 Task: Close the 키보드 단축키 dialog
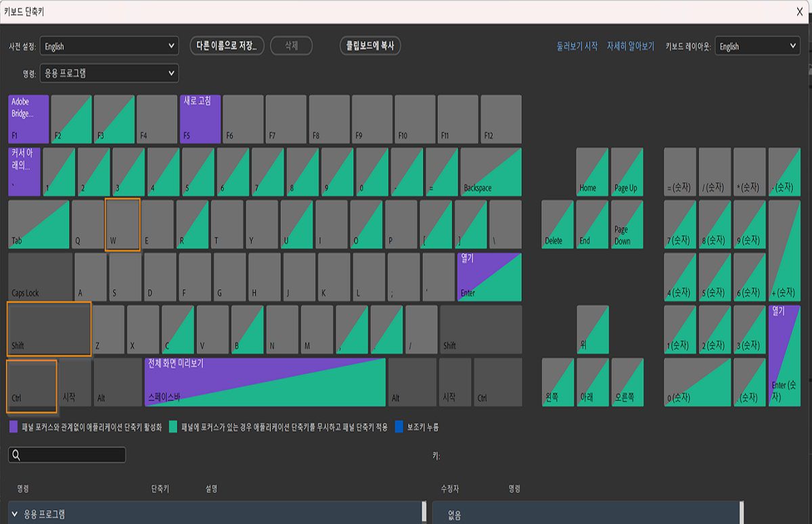pyautogui.click(x=800, y=11)
